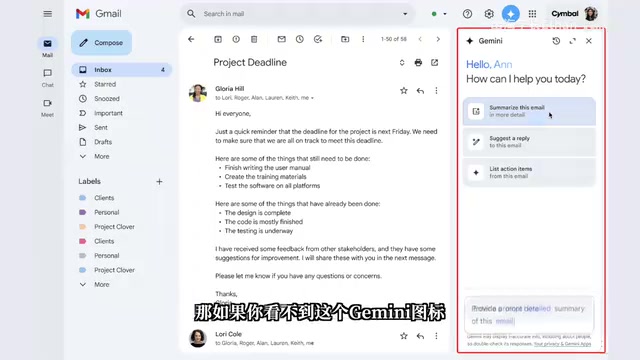Open Chat from the side rail
Screen dimensions: 640x360
click(47, 73)
